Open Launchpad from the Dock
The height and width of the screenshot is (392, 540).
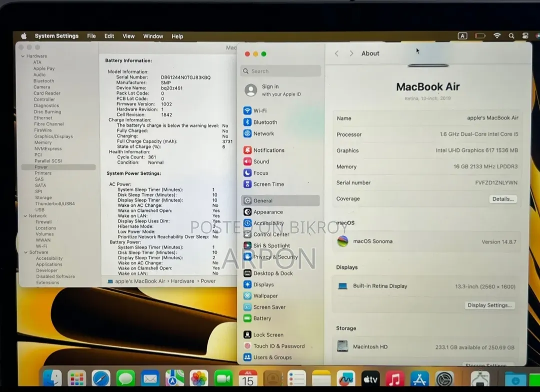click(x=76, y=379)
